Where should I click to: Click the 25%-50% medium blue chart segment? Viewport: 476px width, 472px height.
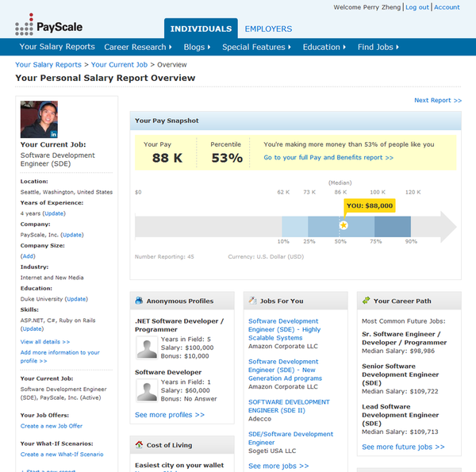pos(324,226)
